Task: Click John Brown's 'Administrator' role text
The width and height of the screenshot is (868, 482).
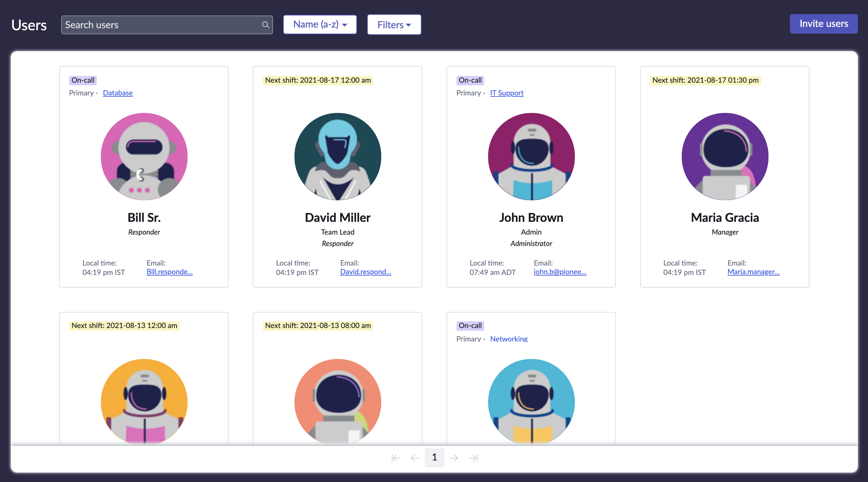Action: pyautogui.click(x=531, y=244)
